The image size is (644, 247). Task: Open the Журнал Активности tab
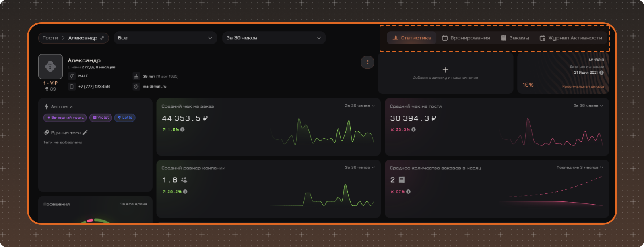(571, 38)
